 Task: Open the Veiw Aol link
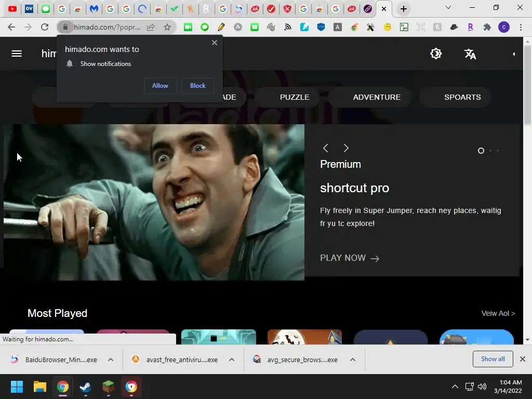(498, 313)
